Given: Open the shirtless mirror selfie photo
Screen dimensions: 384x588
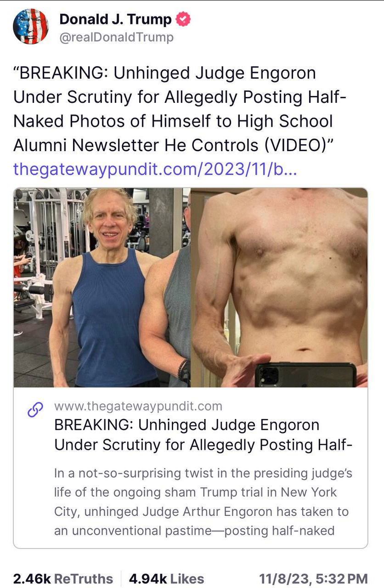Looking at the screenshot, I should click(x=279, y=287).
